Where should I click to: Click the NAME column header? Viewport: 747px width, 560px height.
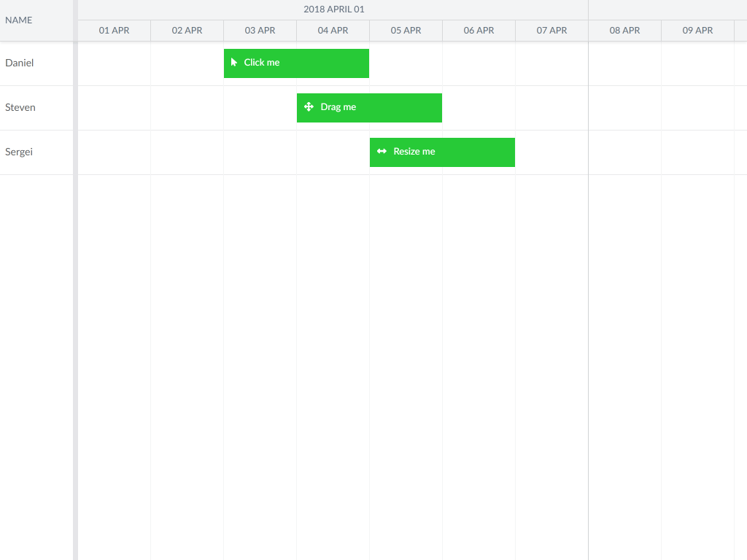36,20
